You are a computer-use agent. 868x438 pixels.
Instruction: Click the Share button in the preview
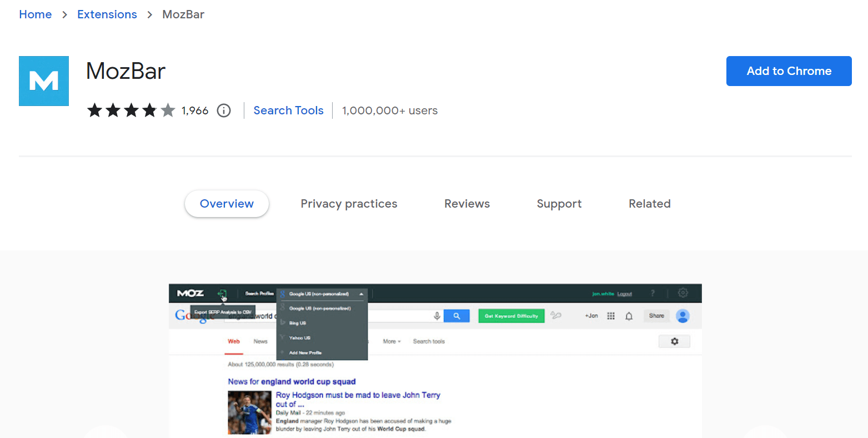[656, 316]
